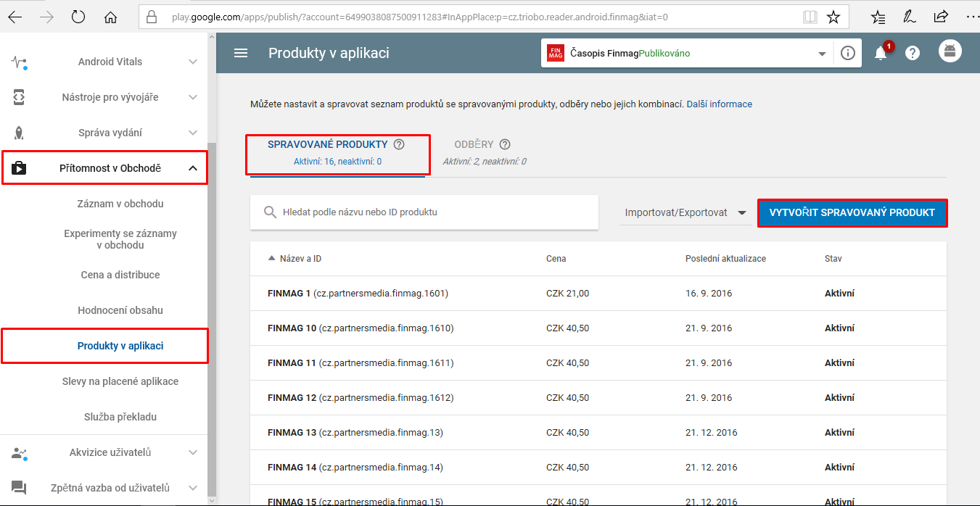This screenshot has height=506, width=980.
Task: Open product FINMAG 13 row
Action: (x=598, y=433)
